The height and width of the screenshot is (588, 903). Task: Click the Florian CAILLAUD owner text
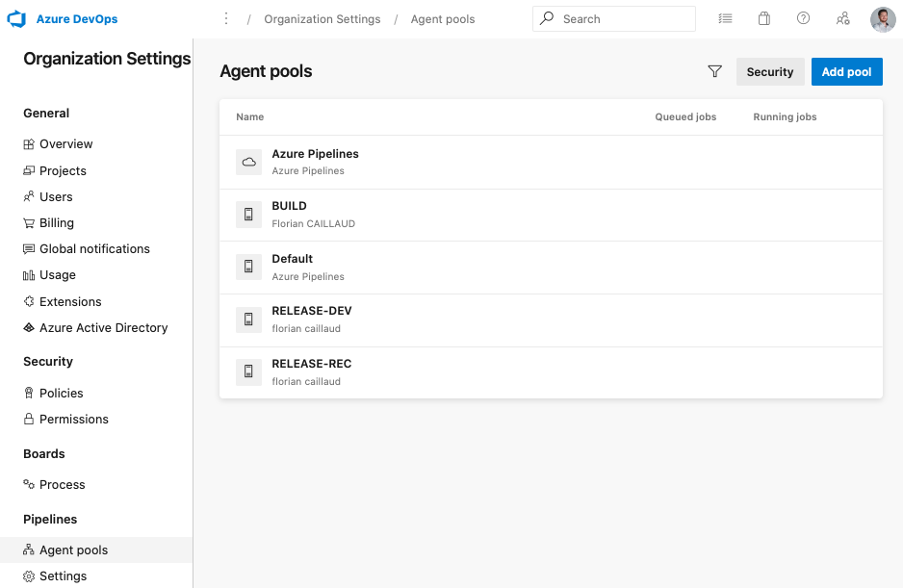pyautogui.click(x=313, y=224)
